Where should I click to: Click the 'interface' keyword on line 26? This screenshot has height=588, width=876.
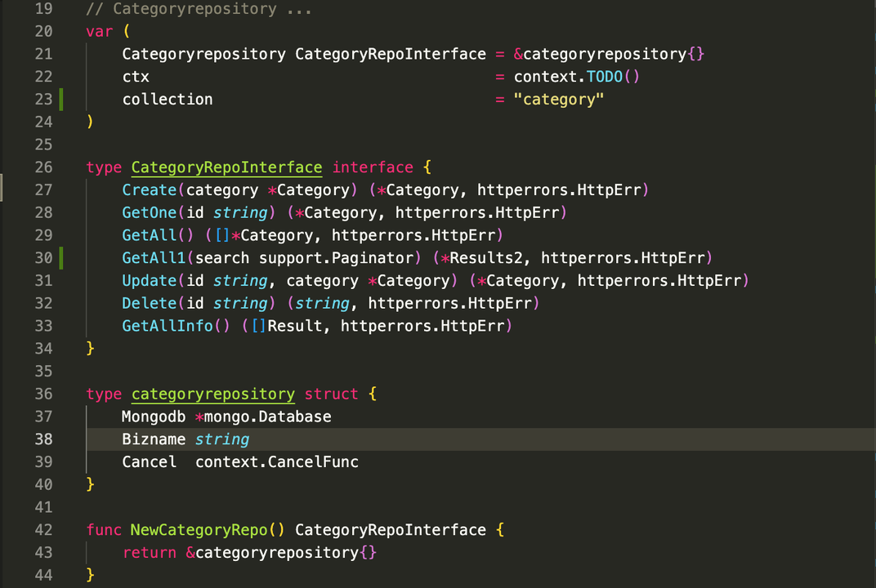[x=373, y=167]
